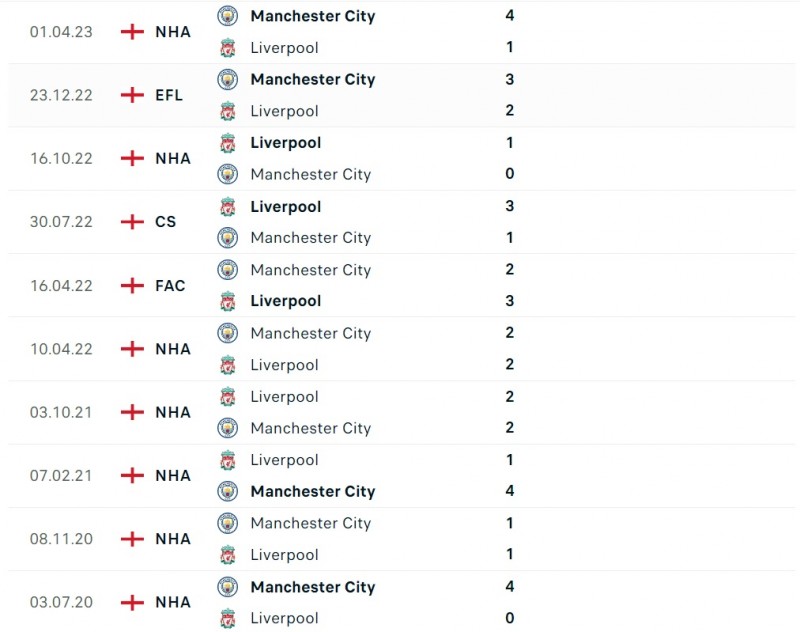Click Liverpool crest in 01.04.23 match
This screenshot has height=632, width=800.
pyautogui.click(x=228, y=47)
